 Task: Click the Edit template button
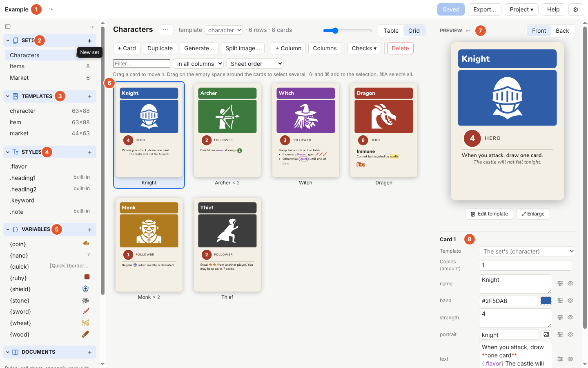[x=489, y=214]
